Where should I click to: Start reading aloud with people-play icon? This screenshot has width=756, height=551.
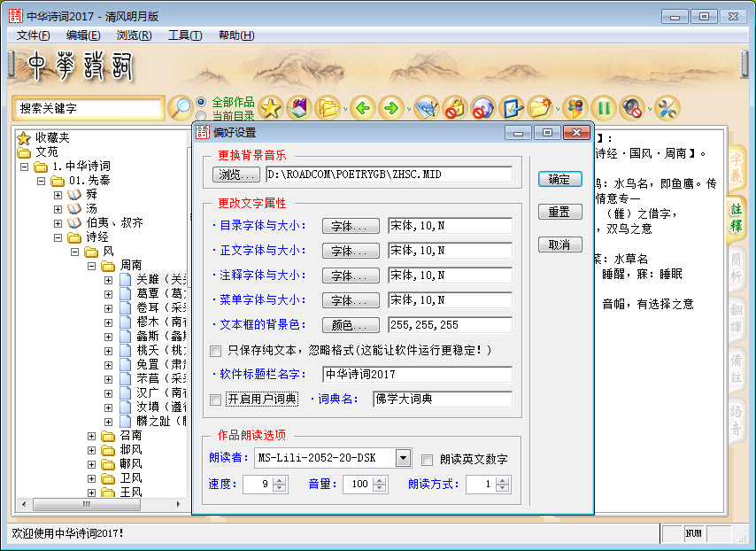pos(575,107)
